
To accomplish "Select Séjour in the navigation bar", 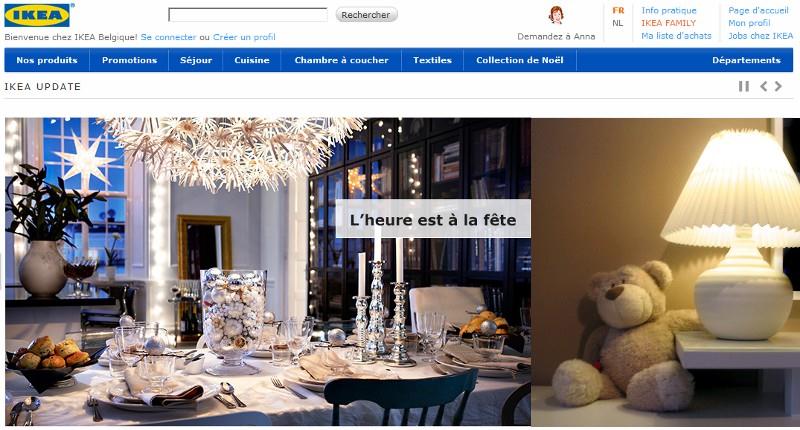I will click(196, 60).
